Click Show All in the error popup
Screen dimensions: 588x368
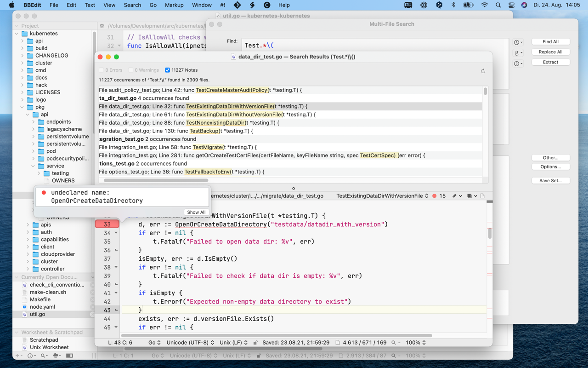pyautogui.click(x=196, y=212)
